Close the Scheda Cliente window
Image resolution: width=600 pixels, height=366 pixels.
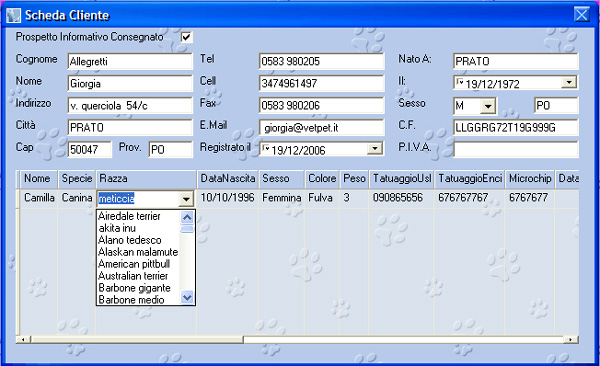(582, 15)
